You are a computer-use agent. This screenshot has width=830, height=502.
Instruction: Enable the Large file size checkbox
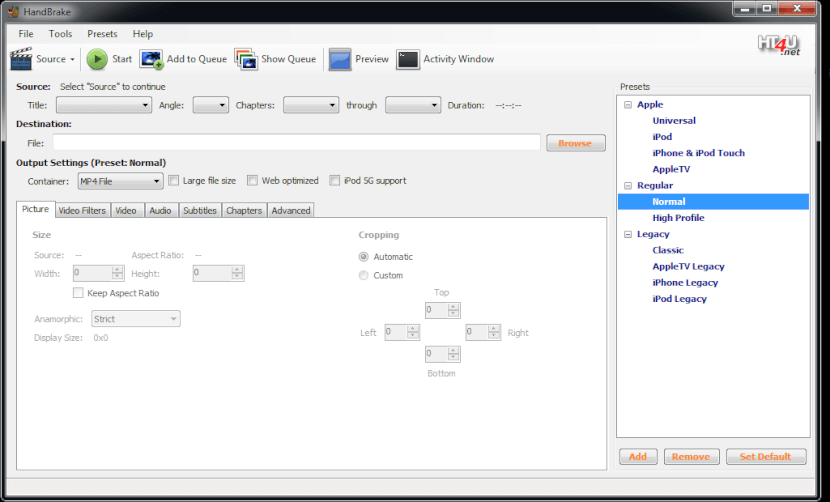coord(174,181)
